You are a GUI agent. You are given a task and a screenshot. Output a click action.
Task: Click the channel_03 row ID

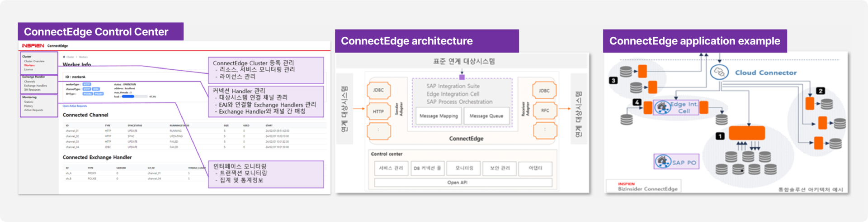point(72,142)
